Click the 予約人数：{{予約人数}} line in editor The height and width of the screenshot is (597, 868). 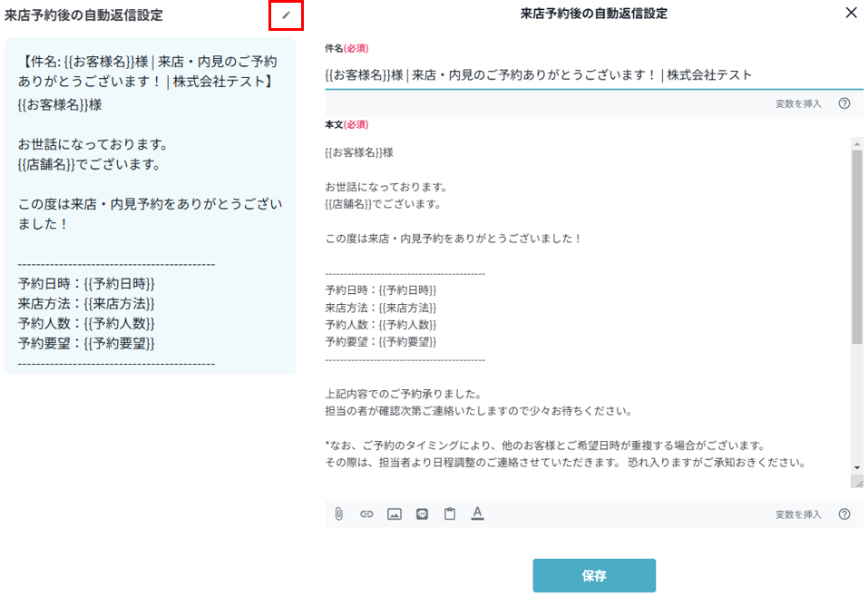pos(381,325)
